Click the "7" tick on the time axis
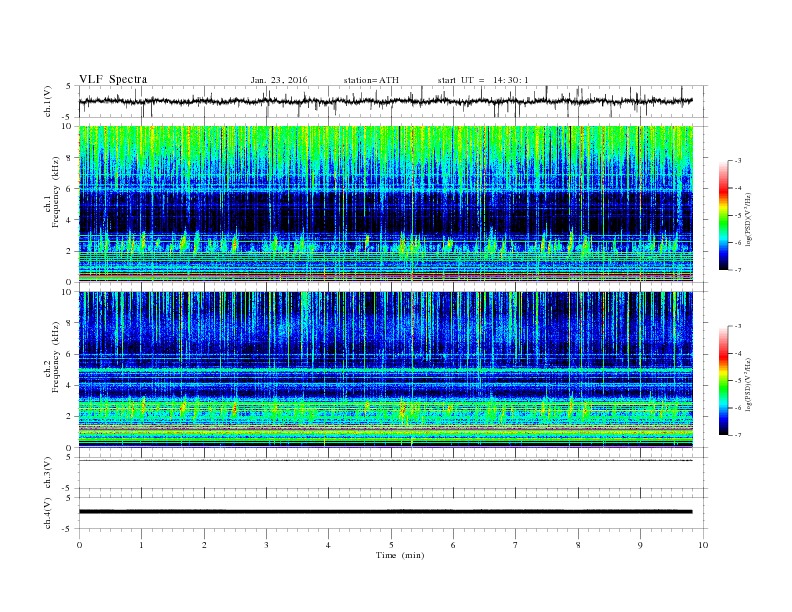792x612 pixels. 516,545
